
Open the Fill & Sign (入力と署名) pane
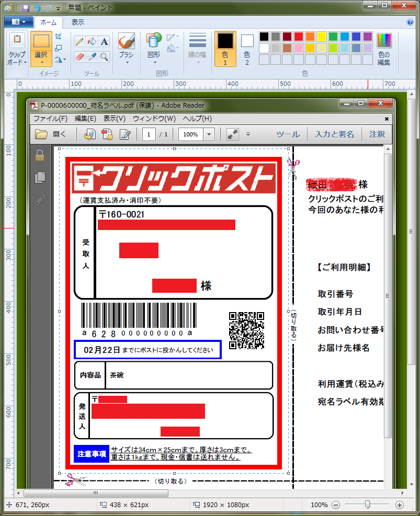(x=334, y=134)
